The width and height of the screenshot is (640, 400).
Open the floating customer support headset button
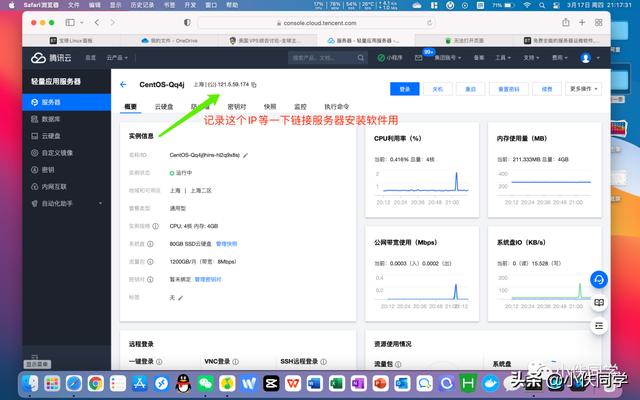pyautogui.click(x=599, y=280)
